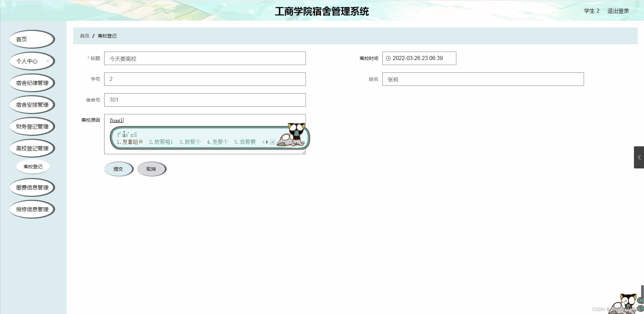Focus the 标题 input field
This screenshot has width=644, height=314.
pyautogui.click(x=205, y=59)
